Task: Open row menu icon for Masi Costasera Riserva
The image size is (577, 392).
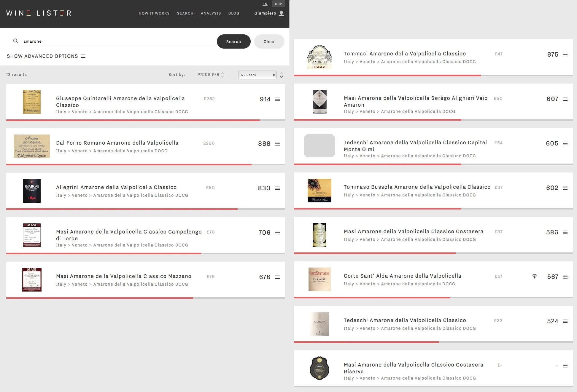Action: pos(565,366)
